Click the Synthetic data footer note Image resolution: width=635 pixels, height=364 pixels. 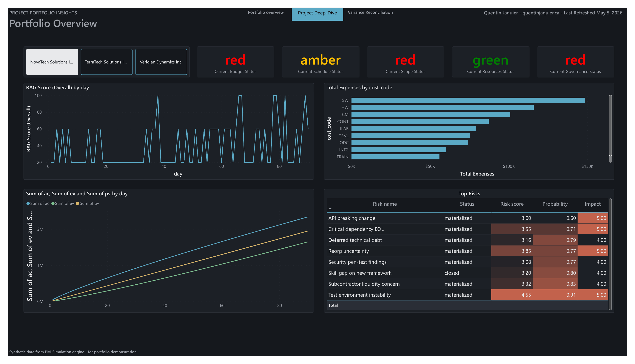[73, 352]
